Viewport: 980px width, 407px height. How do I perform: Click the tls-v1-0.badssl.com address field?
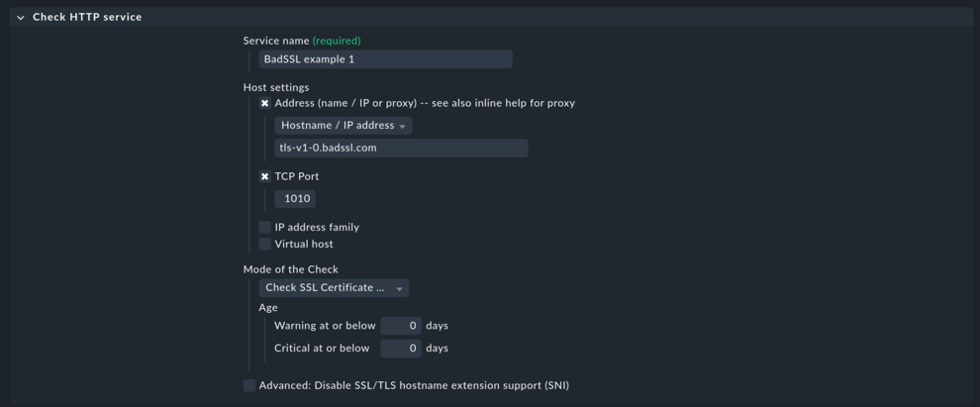(x=401, y=148)
